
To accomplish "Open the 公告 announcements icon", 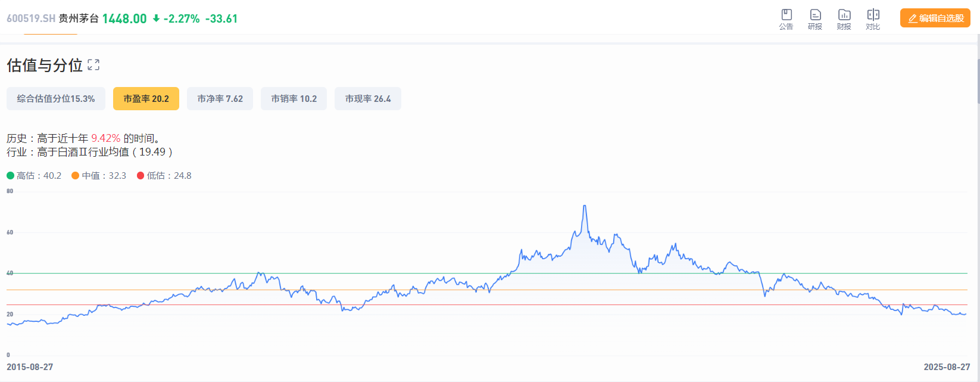I will 786,19.
